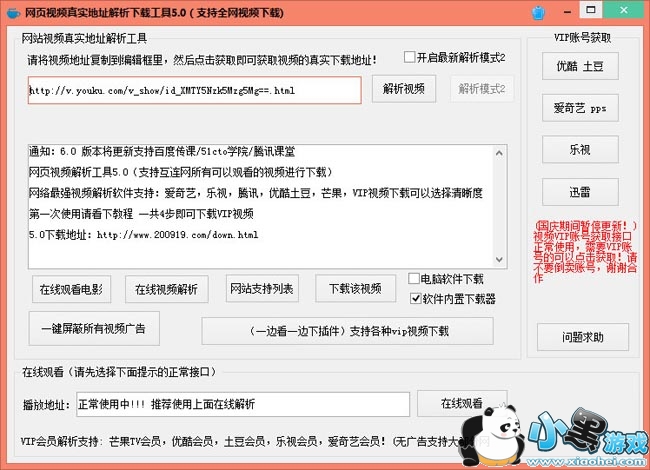Open 爱奇艺 pps VIP account button
This screenshot has width=650, height=470.
[x=580, y=108]
